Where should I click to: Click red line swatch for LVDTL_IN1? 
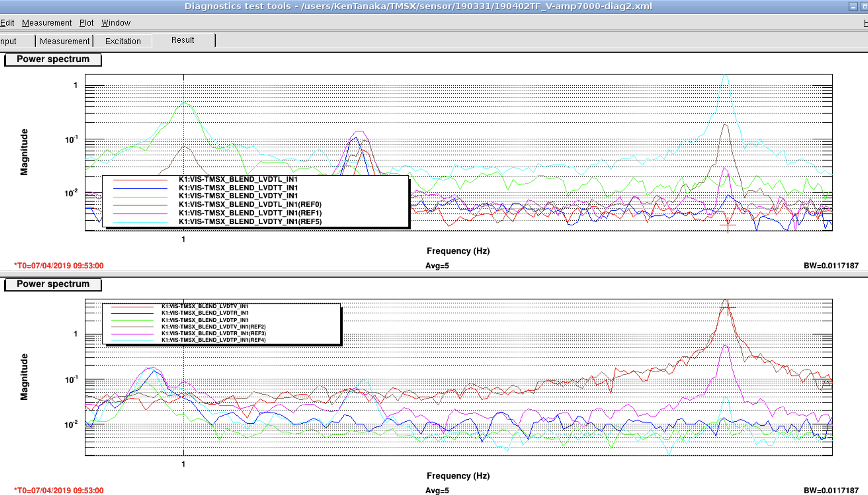point(140,180)
